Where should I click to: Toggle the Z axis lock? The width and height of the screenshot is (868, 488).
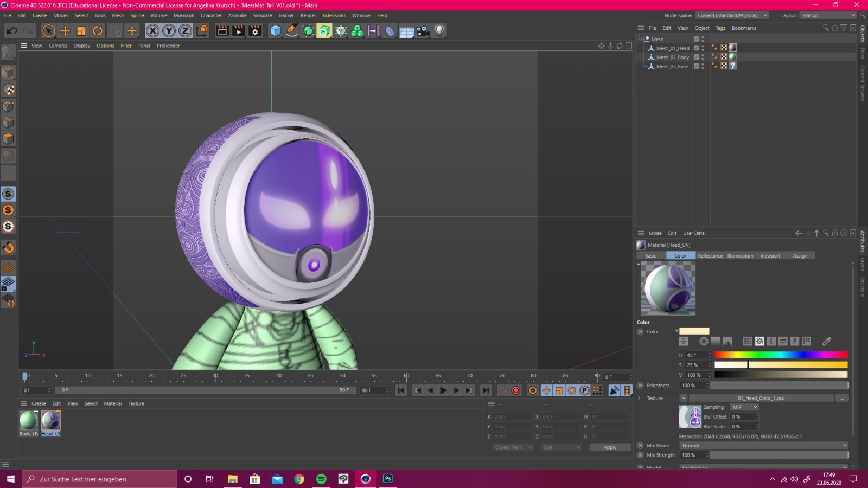[186, 31]
